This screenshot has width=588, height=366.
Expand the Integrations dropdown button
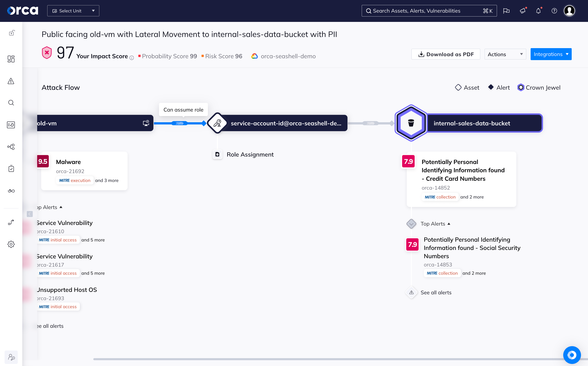click(x=551, y=54)
